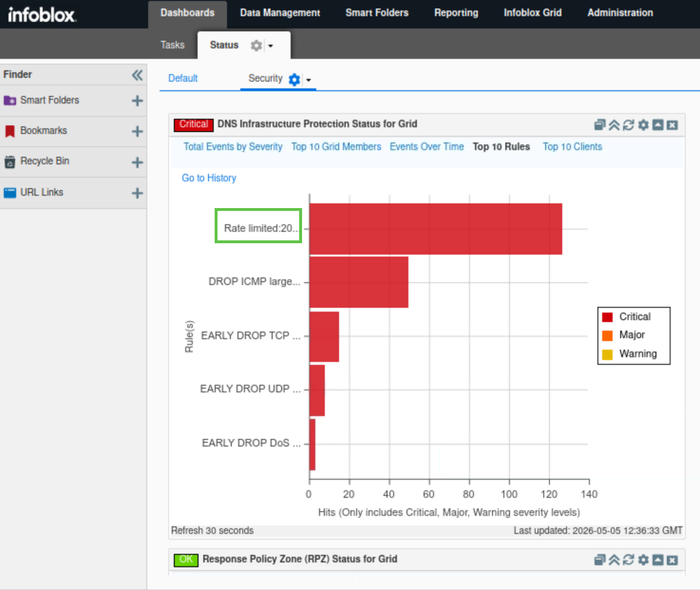Select the Top 10 Rules view

[x=501, y=147]
